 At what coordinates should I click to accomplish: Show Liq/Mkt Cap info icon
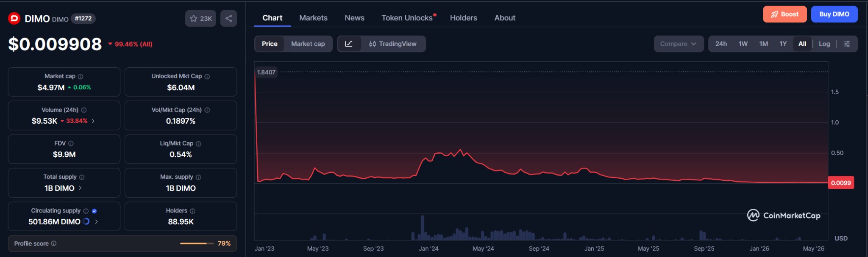click(198, 144)
